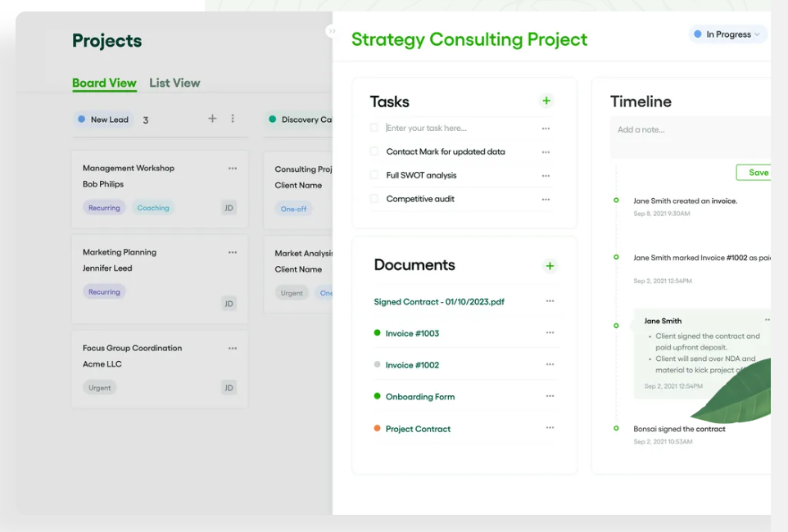The image size is (788, 532).
Task: Open the In Progress status dropdown
Action: pos(727,34)
